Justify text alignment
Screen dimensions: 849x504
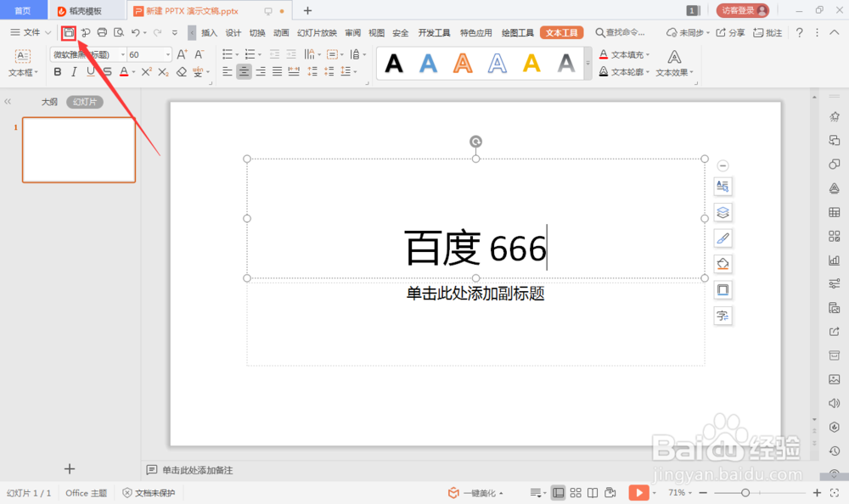coord(278,71)
